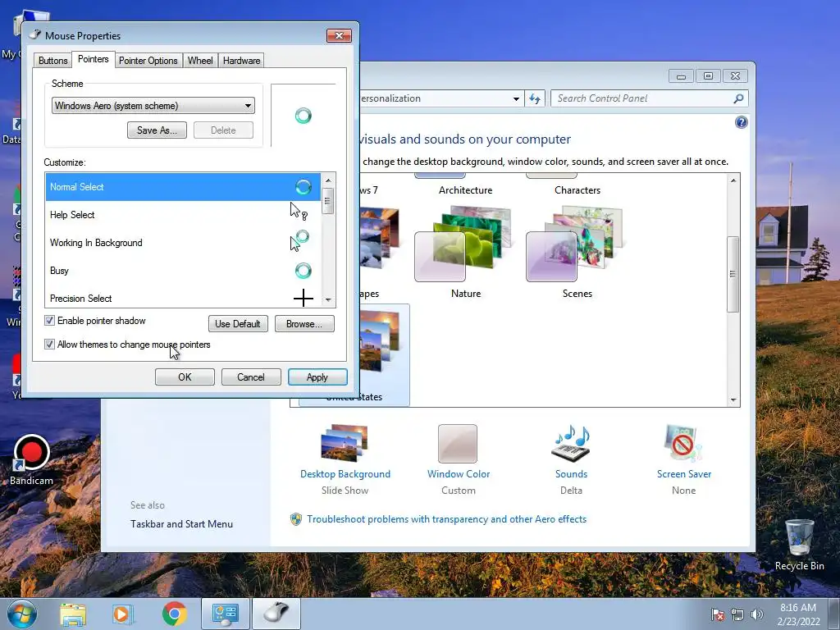The width and height of the screenshot is (840, 630).
Task: Open the Screen Saver icon
Action: pos(682,443)
